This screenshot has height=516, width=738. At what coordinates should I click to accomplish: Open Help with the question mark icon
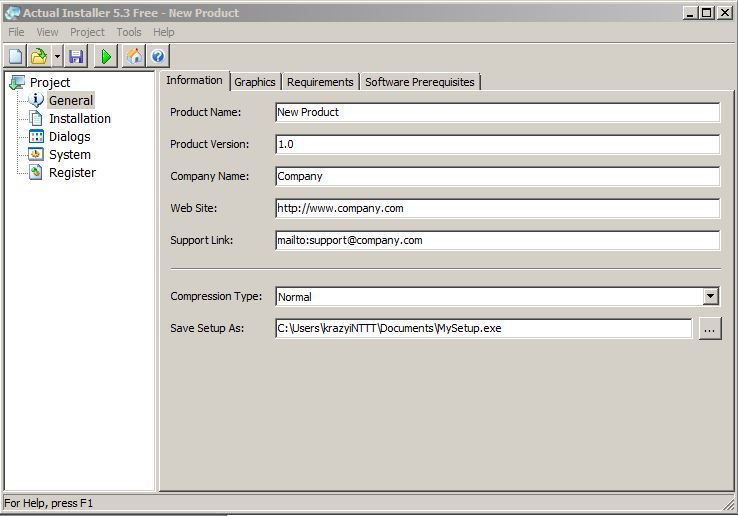pyautogui.click(x=157, y=56)
